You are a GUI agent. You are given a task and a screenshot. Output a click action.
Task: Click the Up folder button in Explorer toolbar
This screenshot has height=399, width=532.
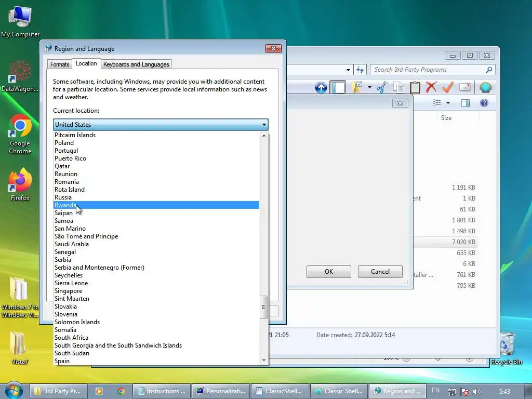click(321, 87)
